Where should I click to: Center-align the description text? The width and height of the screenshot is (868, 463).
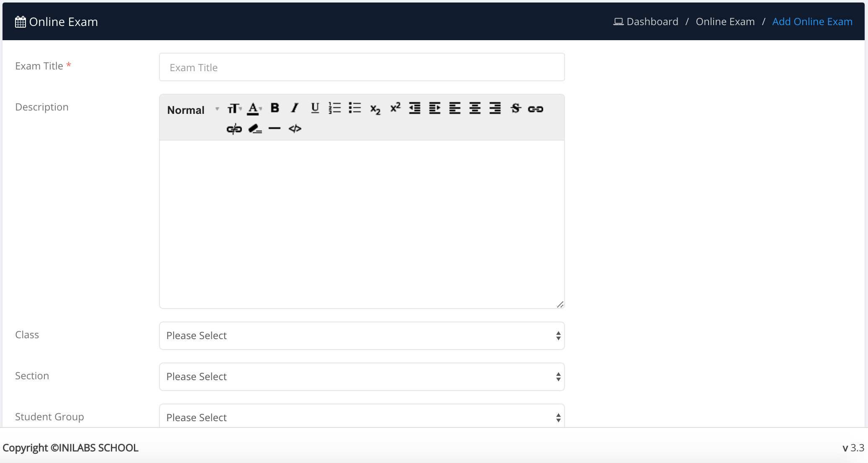[475, 108]
